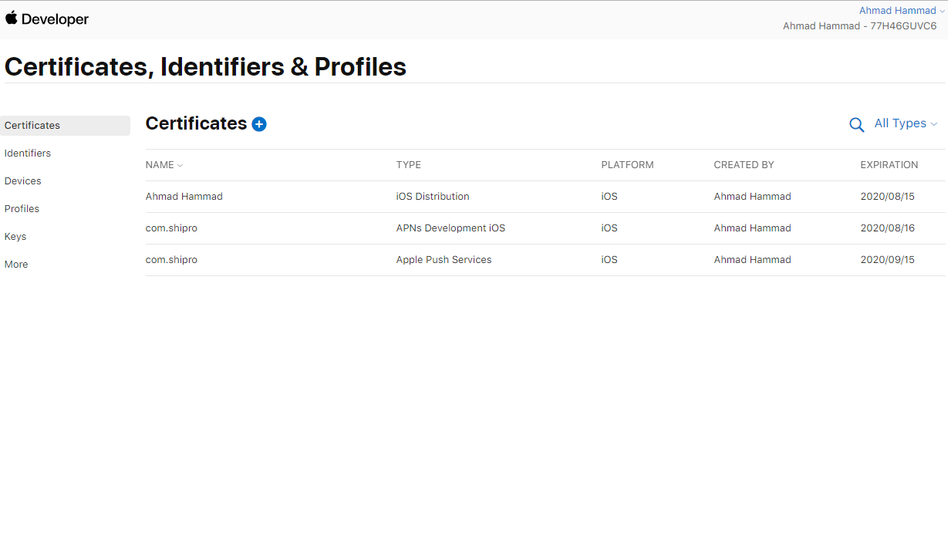Add a new certificate with plus icon
951x560 pixels.
coord(259,124)
